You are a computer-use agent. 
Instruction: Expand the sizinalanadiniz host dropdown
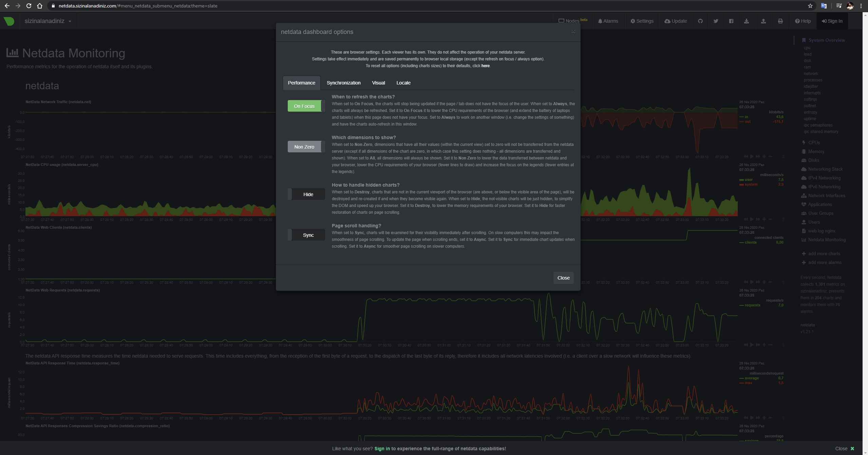(x=48, y=21)
